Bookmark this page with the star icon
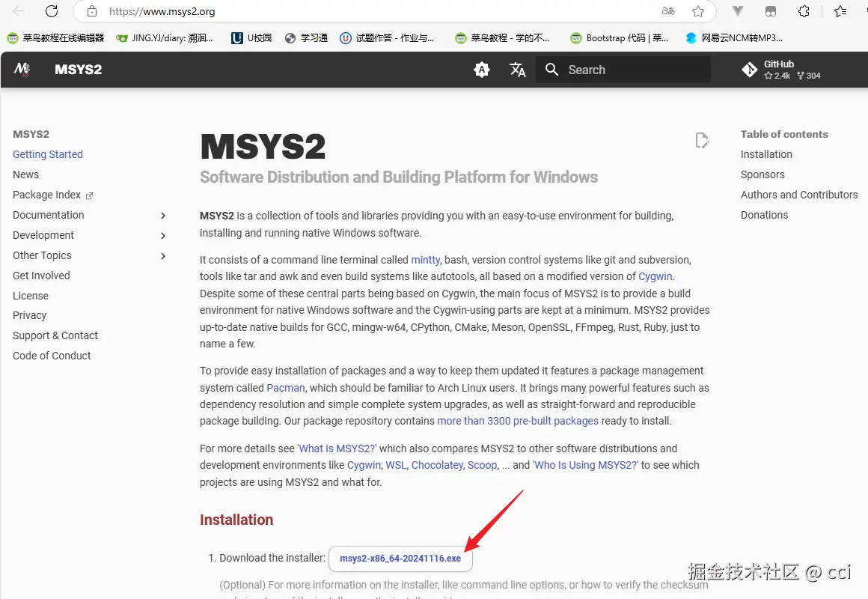Screen dimensions: 868x599 coord(698,11)
